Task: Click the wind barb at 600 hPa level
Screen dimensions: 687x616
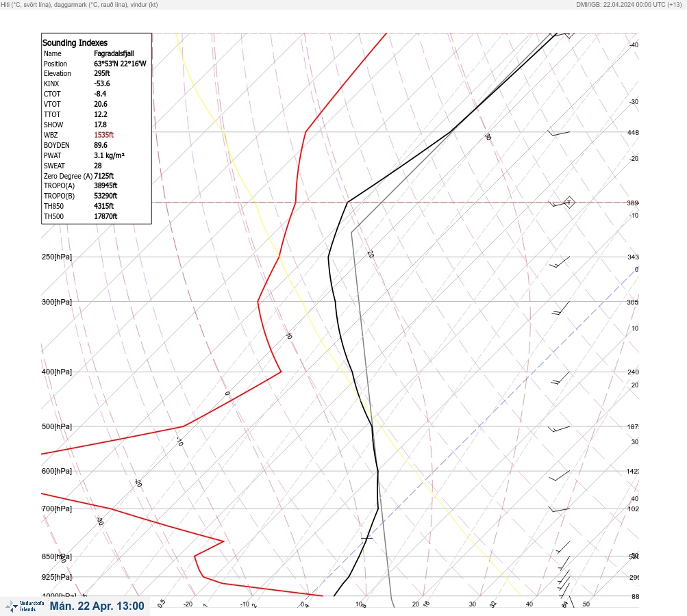Action: [560, 476]
